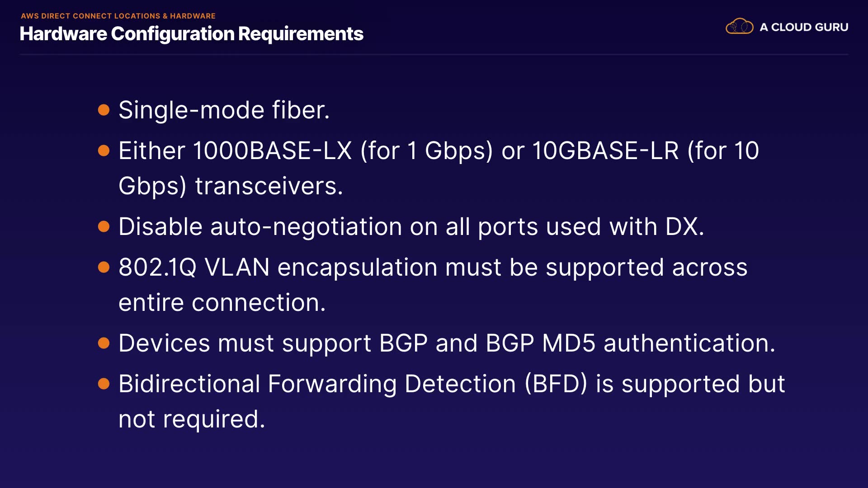868x488 pixels.
Task: Click the AWS Direct Connect Locations & Hardware header
Action: [x=118, y=16]
